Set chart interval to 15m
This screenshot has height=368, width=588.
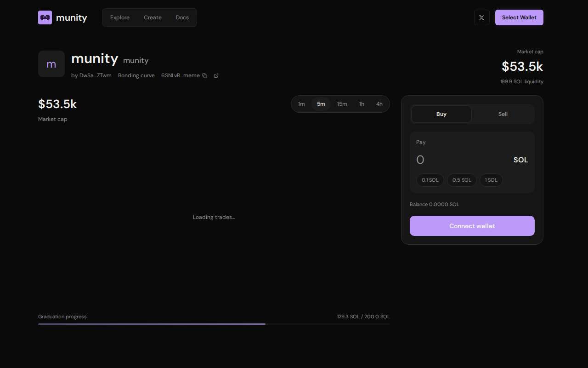342,104
